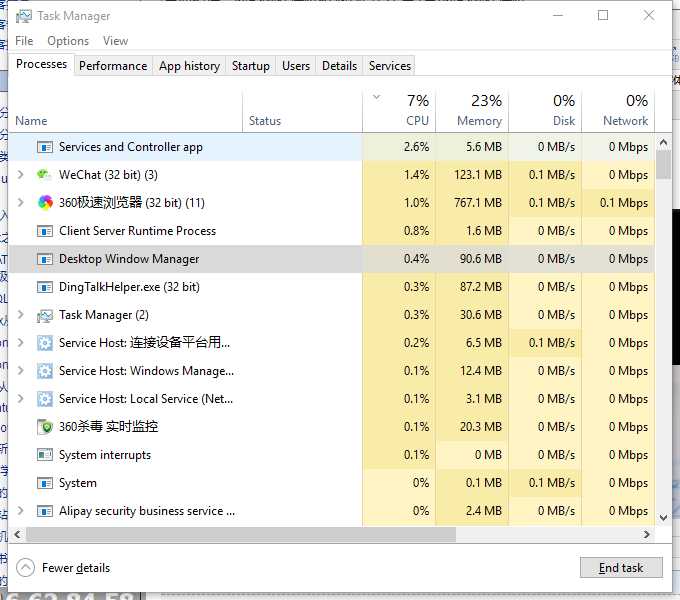The image size is (680, 600).
Task: Click the Services and Controller app icon
Action: [x=45, y=147]
